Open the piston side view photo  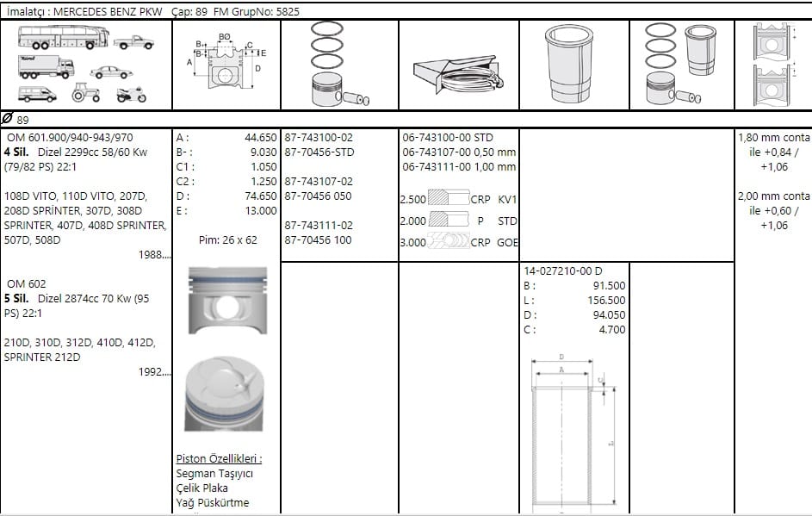tap(228, 300)
